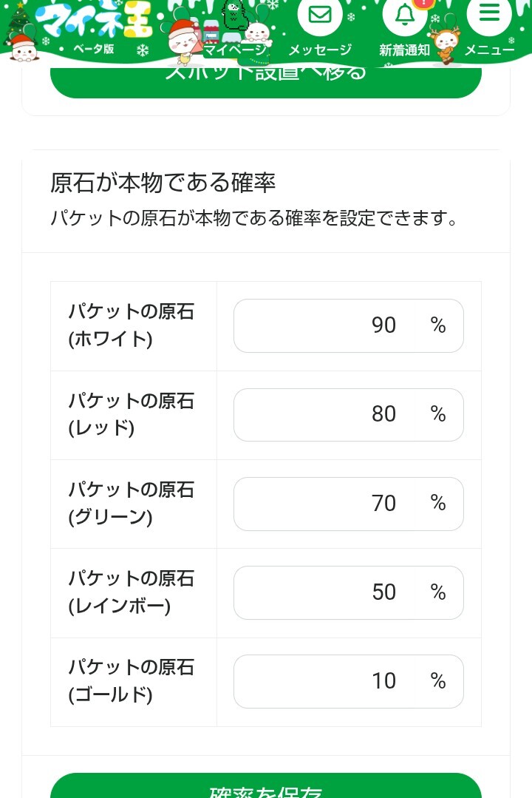Viewport: 532px width, 798px height.
Task: Click the メッセージ label
Action: [x=319, y=50]
